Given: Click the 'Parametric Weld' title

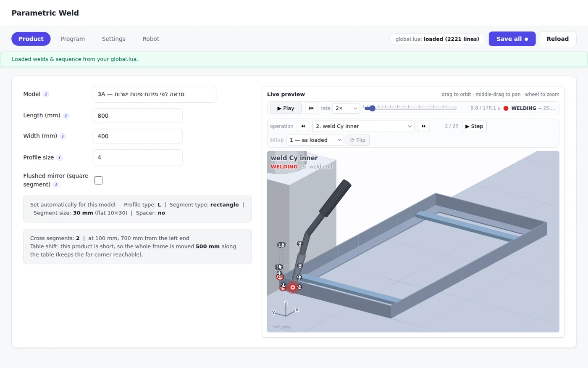Looking at the screenshot, I should (45, 13).
